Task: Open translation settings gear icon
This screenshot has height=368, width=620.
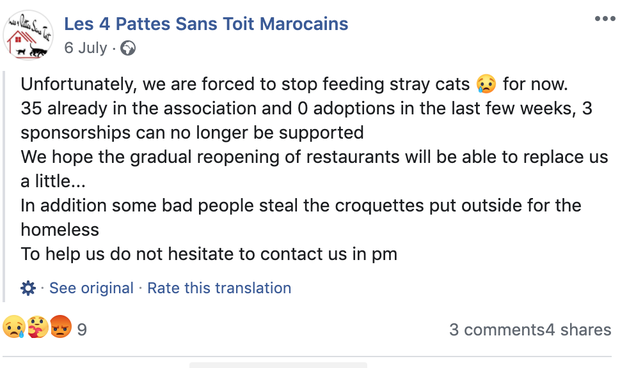Action: click(x=28, y=288)
